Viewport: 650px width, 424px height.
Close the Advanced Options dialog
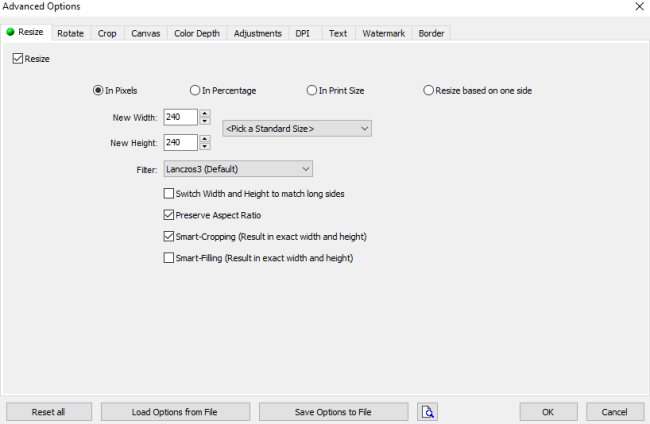pos(639,7)
